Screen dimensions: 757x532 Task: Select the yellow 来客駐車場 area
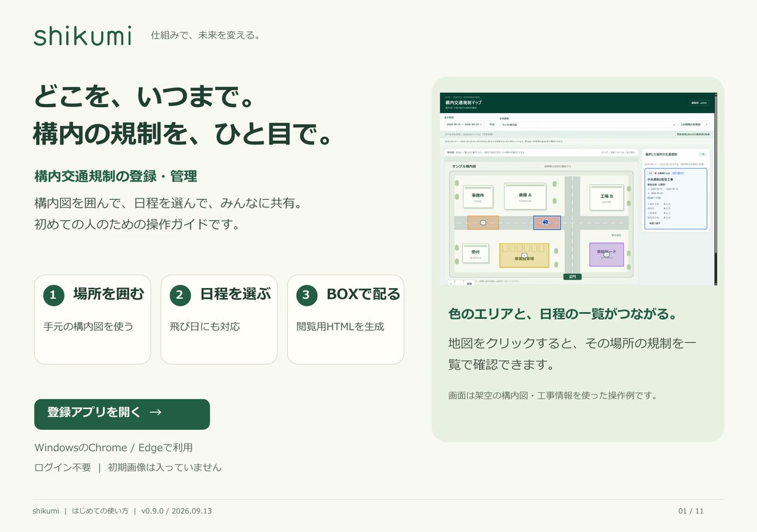[x=524, y=255]
